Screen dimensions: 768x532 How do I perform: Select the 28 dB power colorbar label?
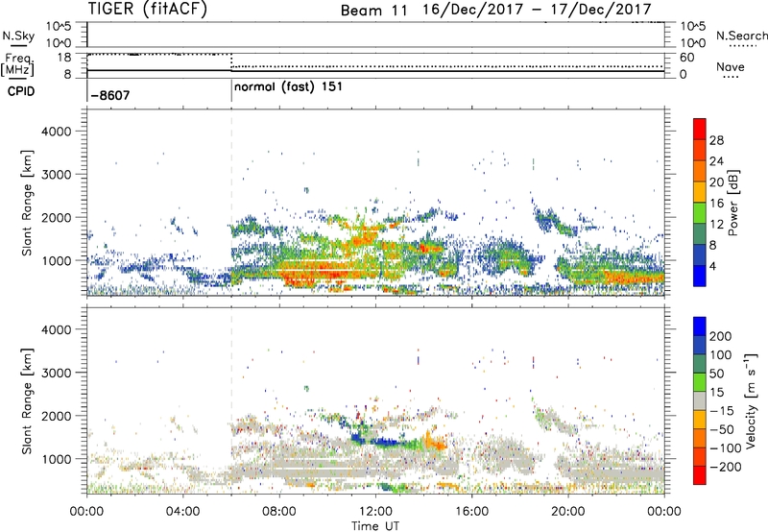click(x=716, y=140)
